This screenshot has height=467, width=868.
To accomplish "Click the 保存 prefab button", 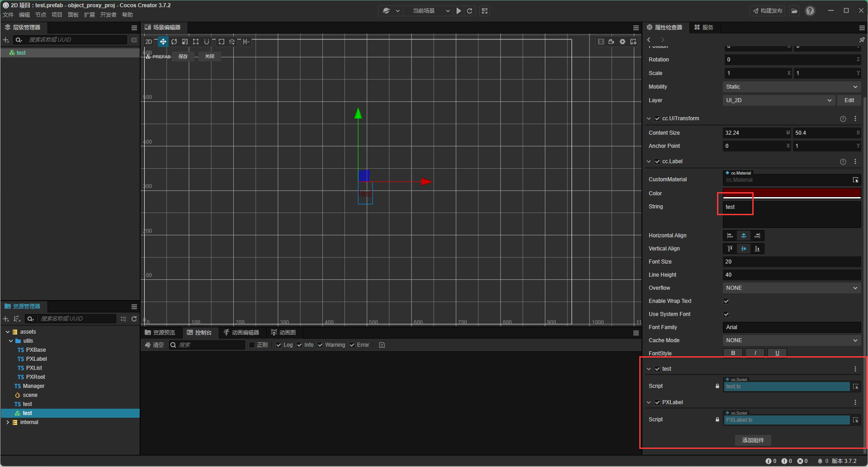I will [183, 57].
